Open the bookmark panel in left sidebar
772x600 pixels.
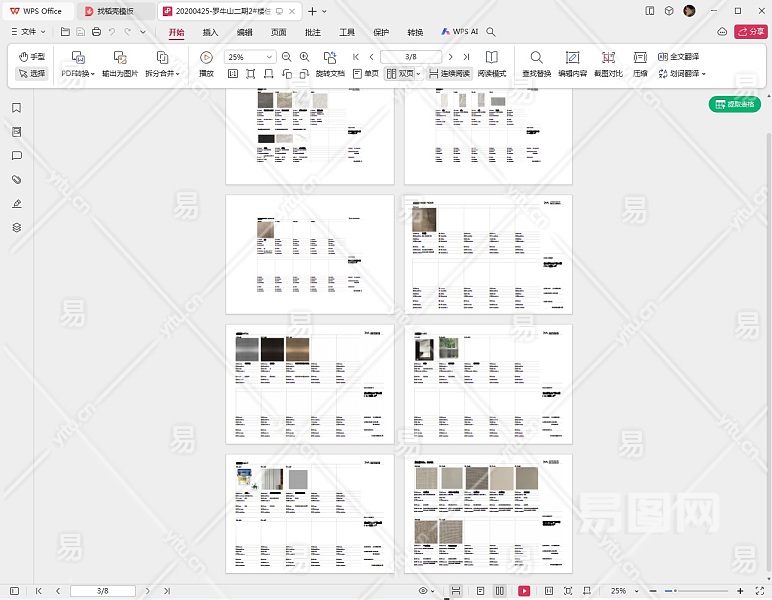pos(16,108)
